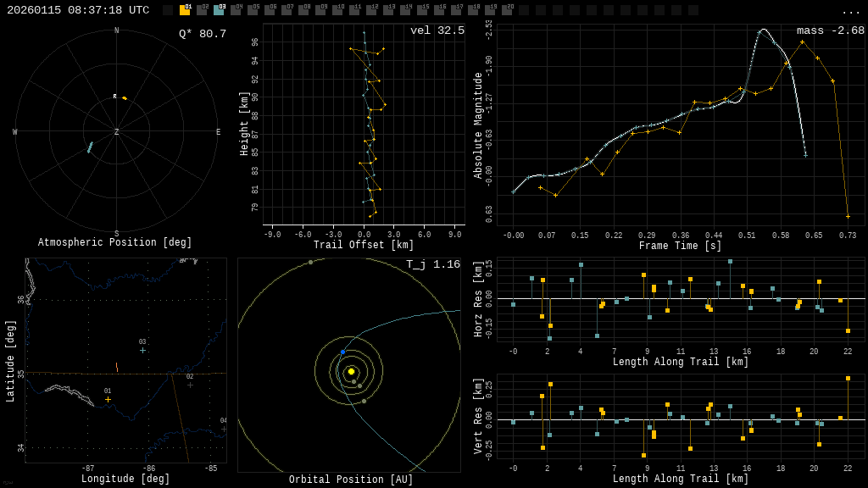The height and width of the screenshot is (488, 868).
Task: Click the blue Earth dot in orbit plot
Action: point(342,352)
